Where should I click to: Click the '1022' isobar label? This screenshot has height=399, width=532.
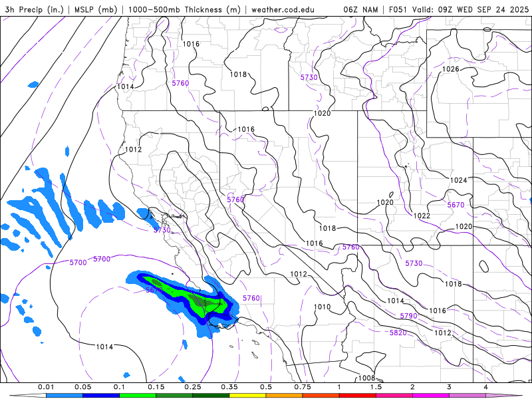(x=422, y=215)
